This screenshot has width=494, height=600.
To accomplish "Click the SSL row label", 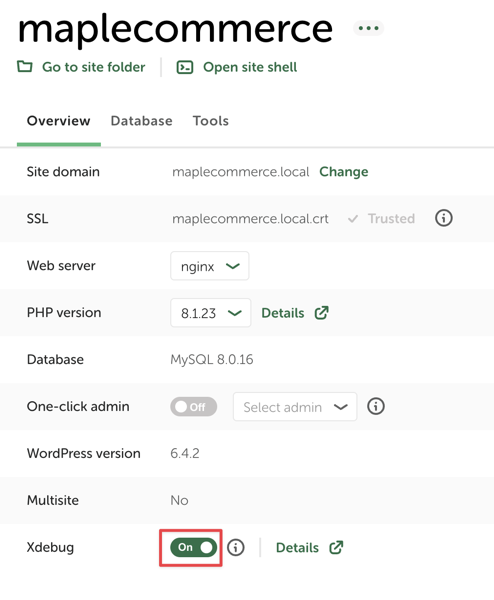I will pos(37,219).
